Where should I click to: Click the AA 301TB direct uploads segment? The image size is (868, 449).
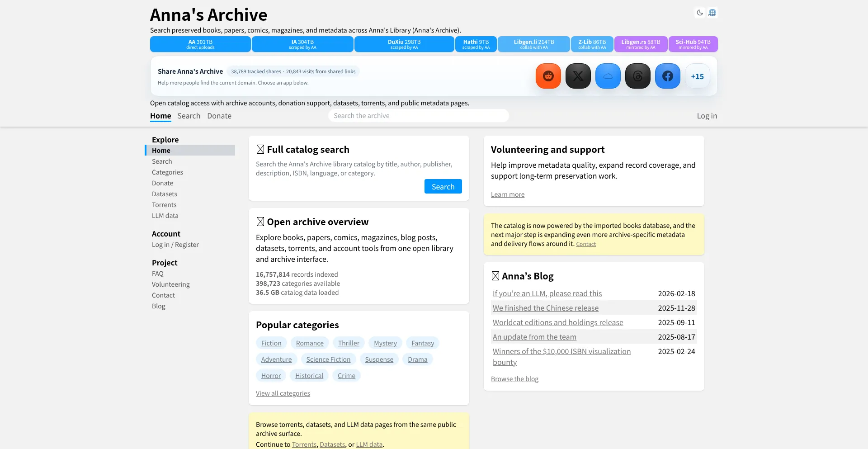[200, 44]
